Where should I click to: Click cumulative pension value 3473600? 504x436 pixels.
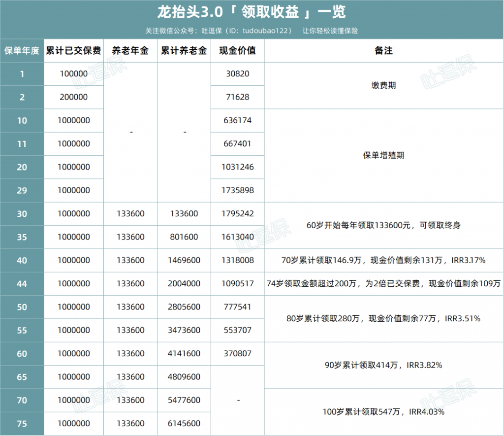point(184,330)
